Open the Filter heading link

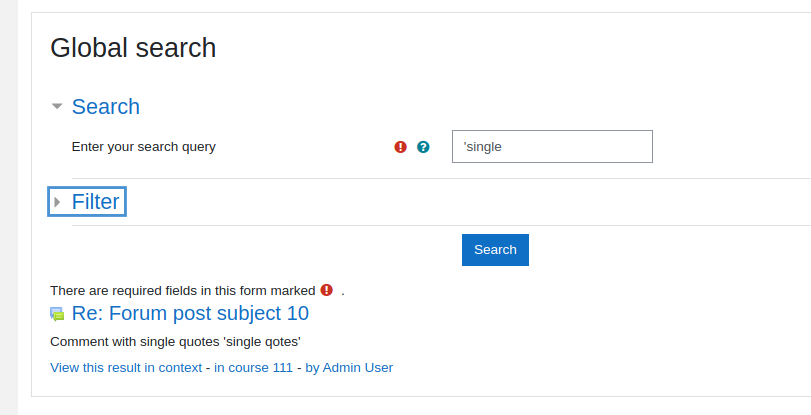click(x=96, y=202)
